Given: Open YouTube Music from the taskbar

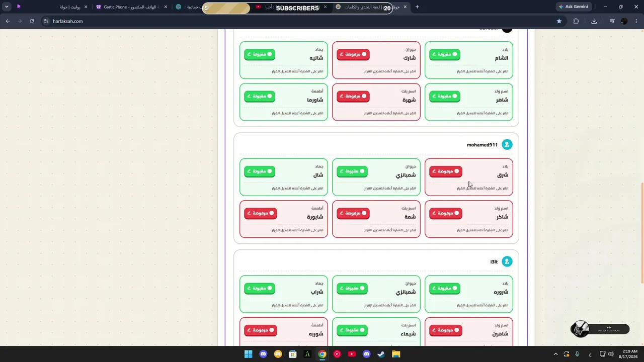Looking at the screenshot, I should (x=337, y=354).
